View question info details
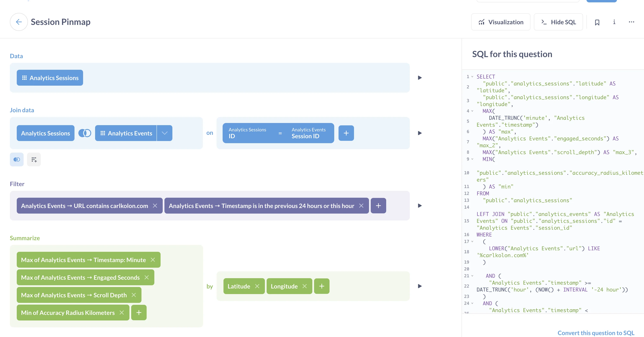Screen dimensions: 644x337 tap(614, 22)
